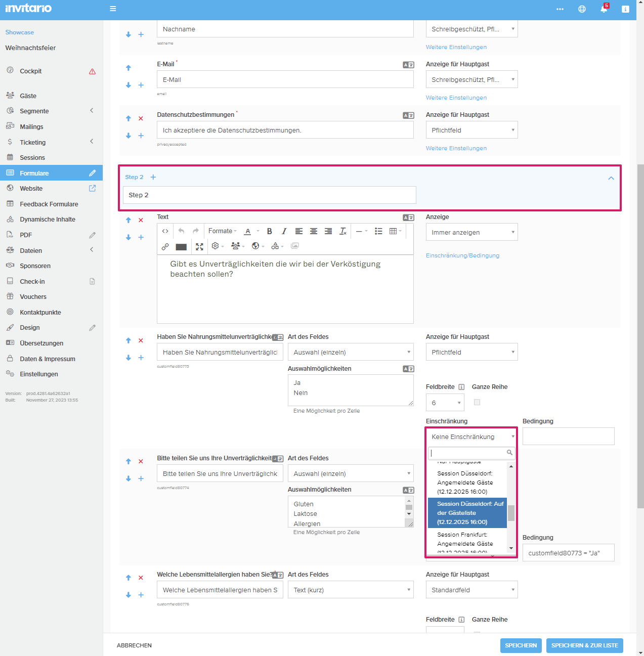Insert a link using the chain icon
644x656 pixels.
pos(165,246)
